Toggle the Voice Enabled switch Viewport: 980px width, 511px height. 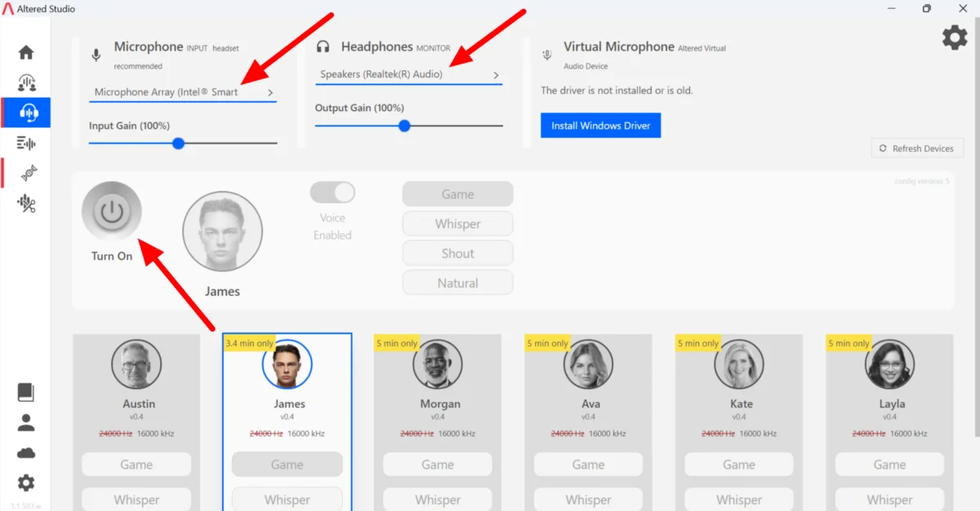pyautogui.click(x=332, y=193)
